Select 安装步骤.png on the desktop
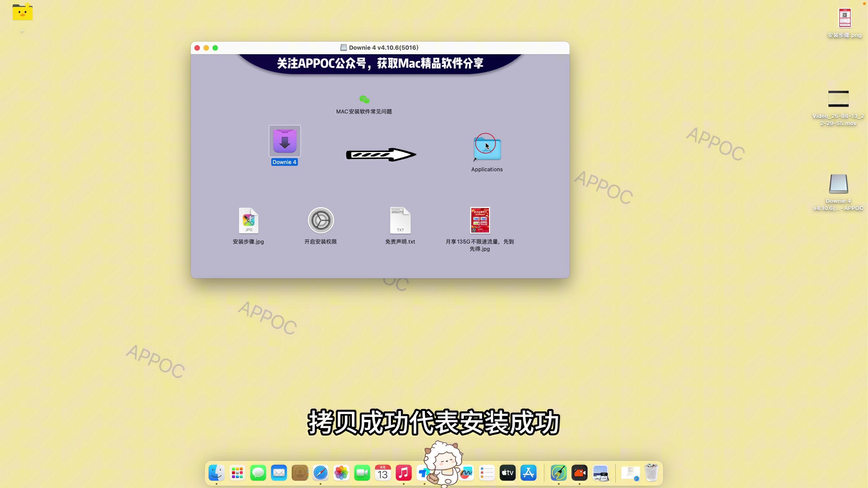The image size is (868, 488). (844, 18)
